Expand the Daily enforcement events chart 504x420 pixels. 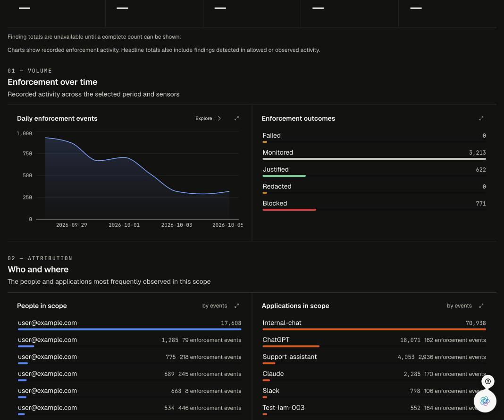(236, 118)
